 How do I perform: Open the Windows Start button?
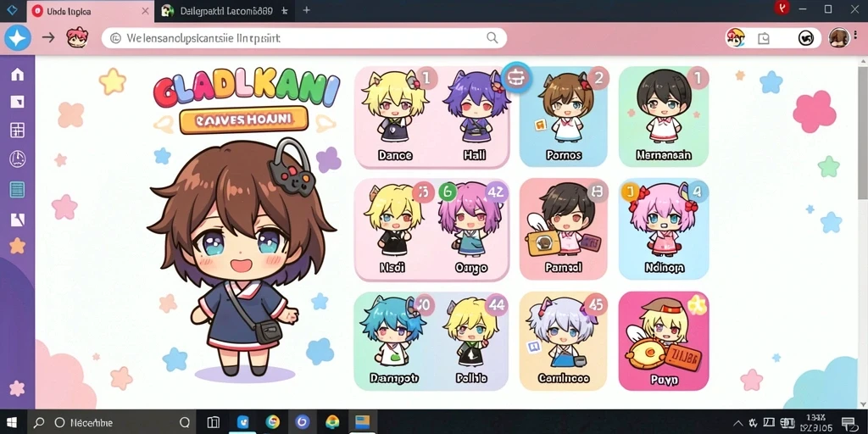10,422
